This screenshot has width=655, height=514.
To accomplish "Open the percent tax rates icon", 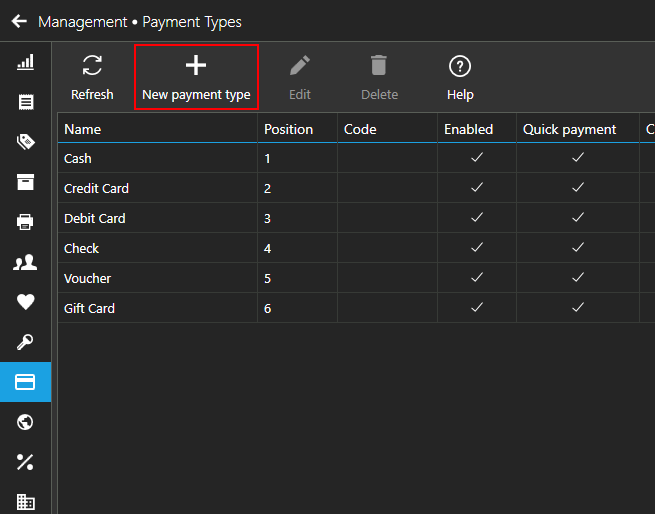I will click(25, 462).
